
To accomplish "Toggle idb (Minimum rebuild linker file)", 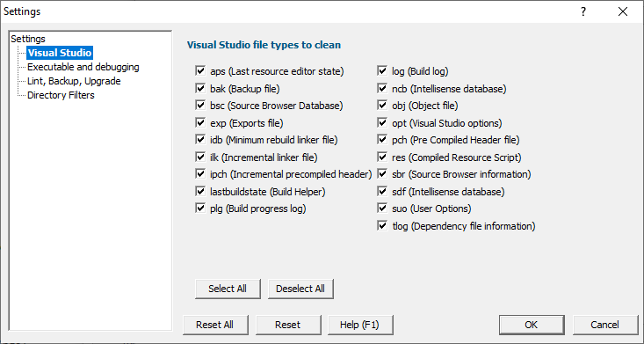I will 200,140.
